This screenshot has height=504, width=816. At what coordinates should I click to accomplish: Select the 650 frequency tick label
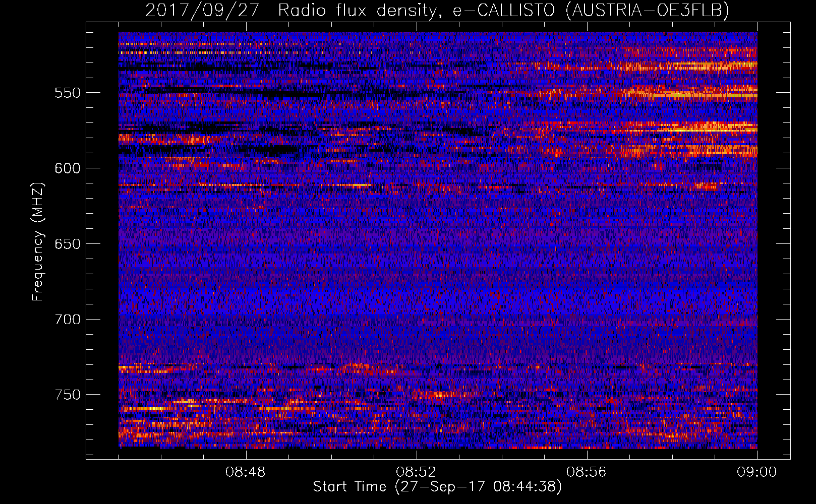[x=68, y=244]
